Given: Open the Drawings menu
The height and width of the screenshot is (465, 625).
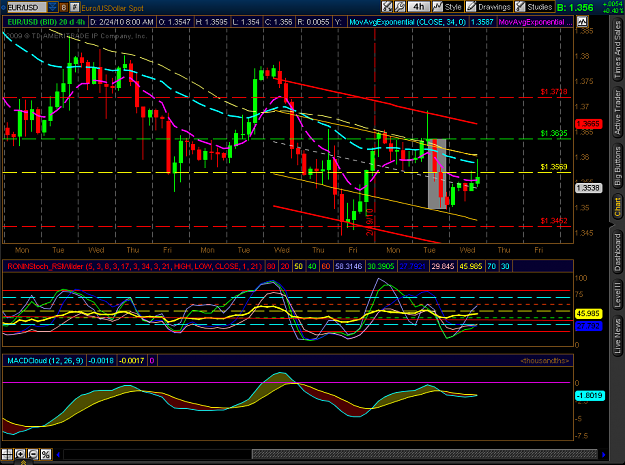Looking at the screenshot, I should coord(489,7).
